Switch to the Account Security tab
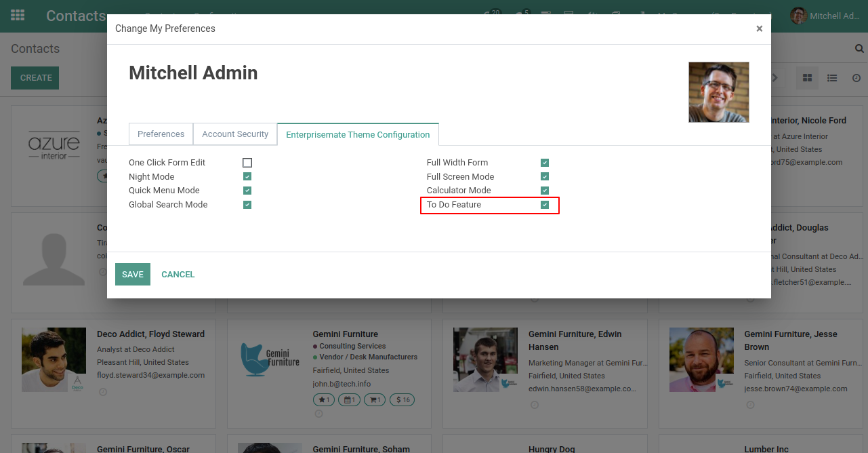 pos(235,134)
